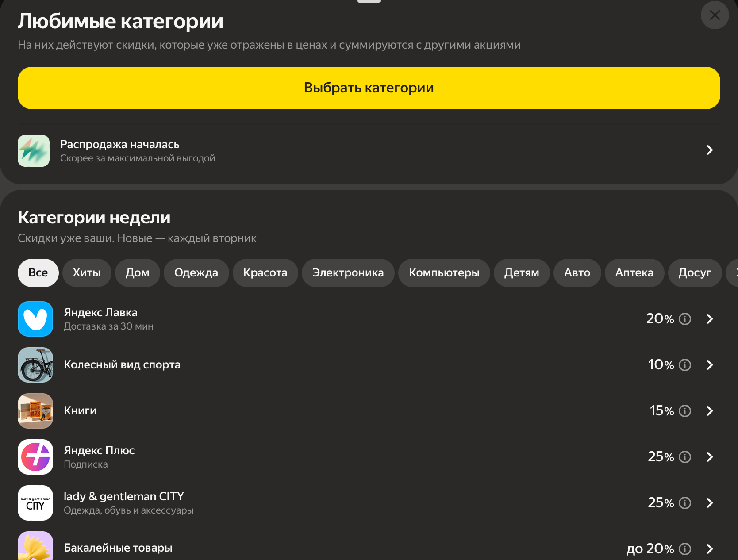Select the Одежда filter tab
Image resolution: width=738 pixels, height=560 pixels.
(x=196, y=273)
